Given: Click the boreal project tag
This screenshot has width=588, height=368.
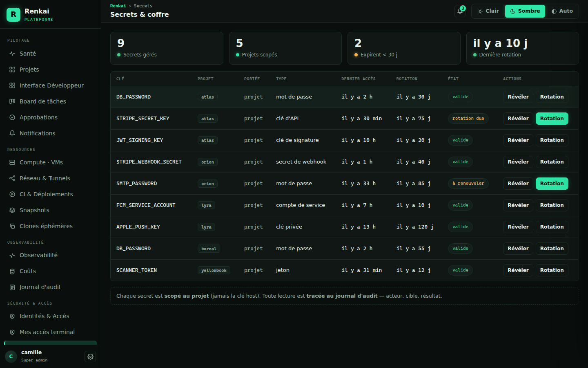Looking at the screenshot, I should tap(209, 249).
